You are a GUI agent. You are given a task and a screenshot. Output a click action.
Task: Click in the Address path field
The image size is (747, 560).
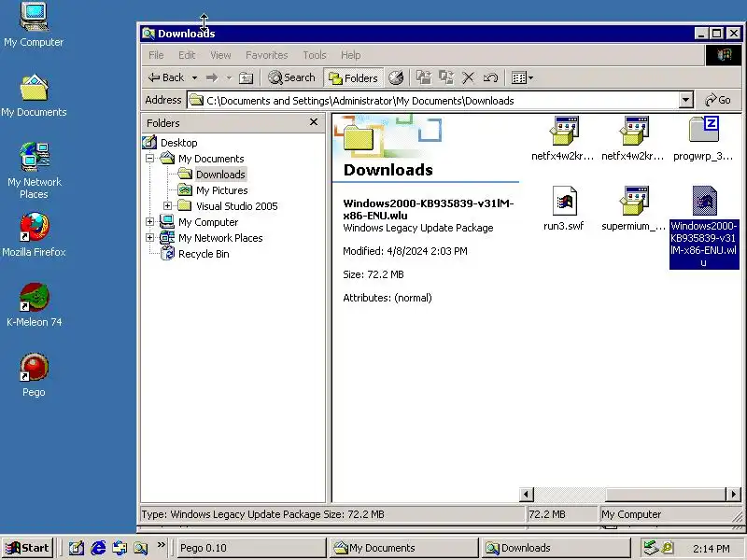433,101
